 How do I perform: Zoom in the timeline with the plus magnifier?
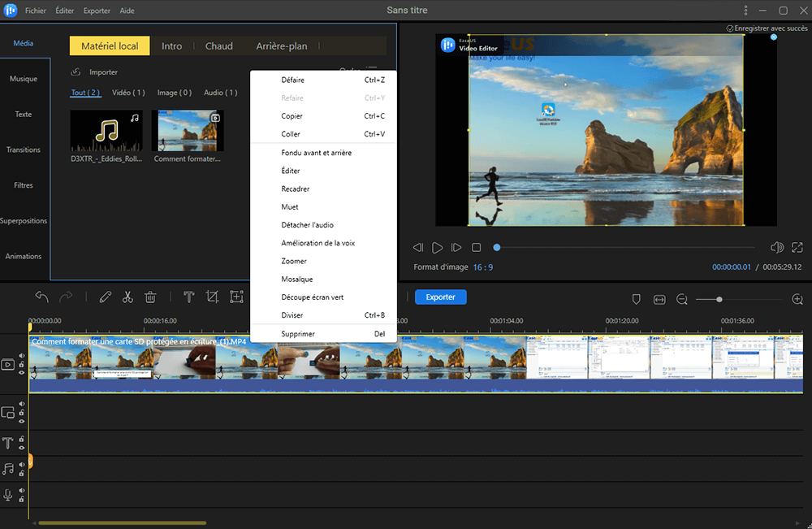(x=797, y=299)
